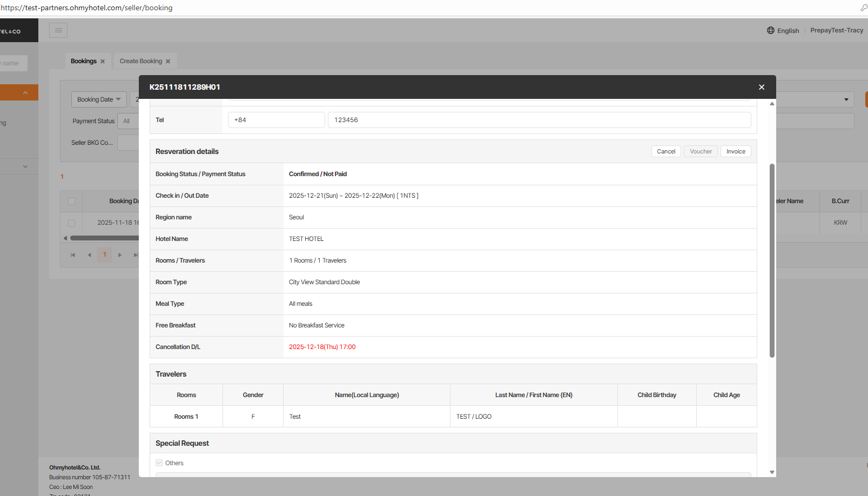The image size is (868, 496).
Task: Open the Booking Date dropdown
Action: pos(99,99)
